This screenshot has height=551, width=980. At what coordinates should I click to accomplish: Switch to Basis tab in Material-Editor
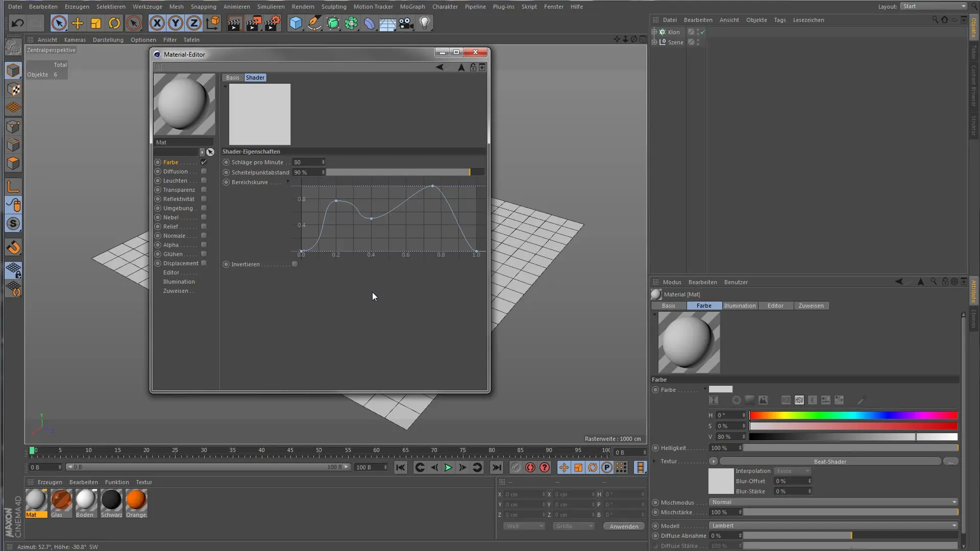[233, 78]
